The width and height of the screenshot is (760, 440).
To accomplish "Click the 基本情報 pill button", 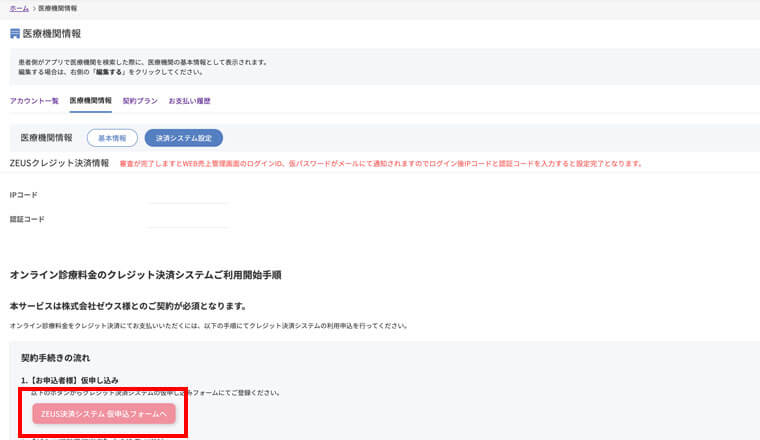I will pos(112,138).
